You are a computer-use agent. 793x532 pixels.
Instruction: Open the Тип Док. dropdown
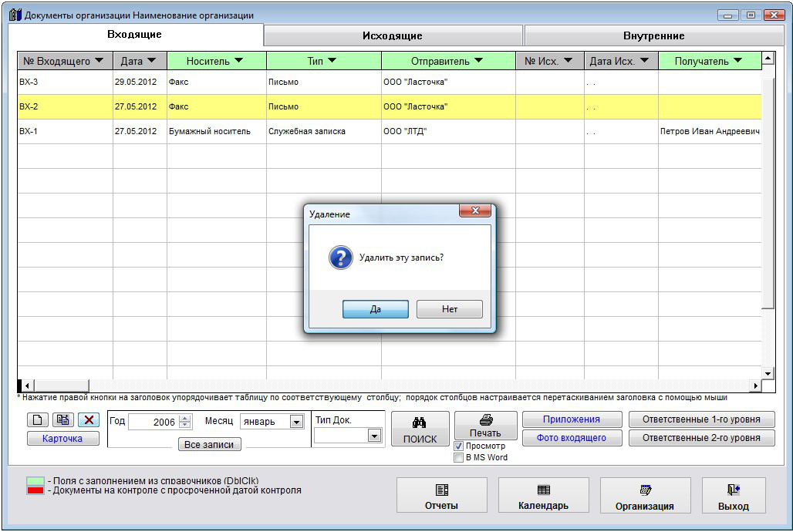pos(374,436)
